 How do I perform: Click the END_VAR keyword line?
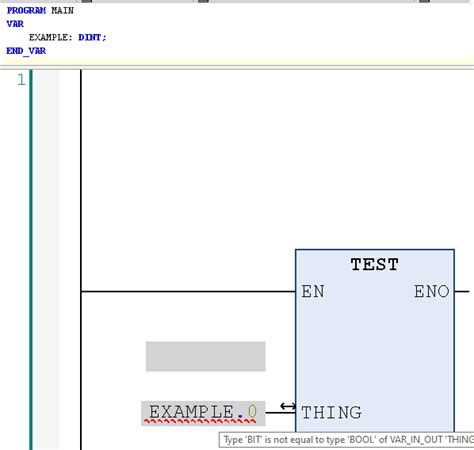(26, 51)
